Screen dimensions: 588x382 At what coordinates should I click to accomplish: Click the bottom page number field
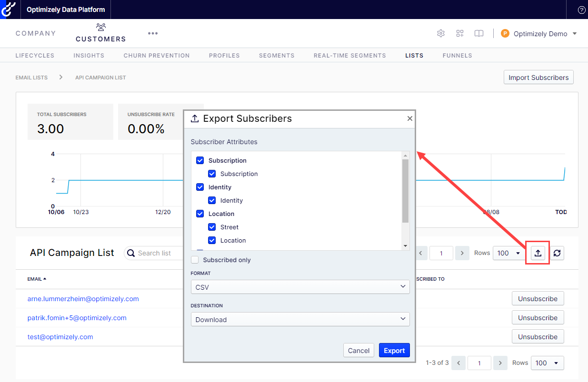(x=479, y=363)
